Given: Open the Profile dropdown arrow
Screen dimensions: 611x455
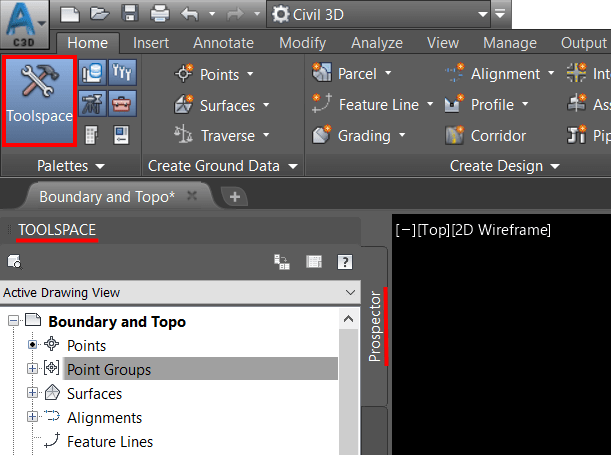Looking at the screenshot, I should (525, 104).
